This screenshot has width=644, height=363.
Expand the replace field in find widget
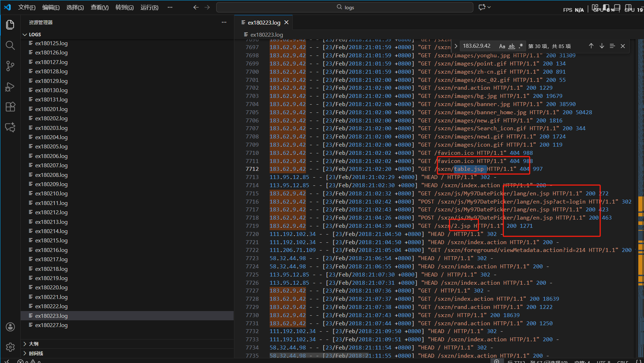click(456, 46)
